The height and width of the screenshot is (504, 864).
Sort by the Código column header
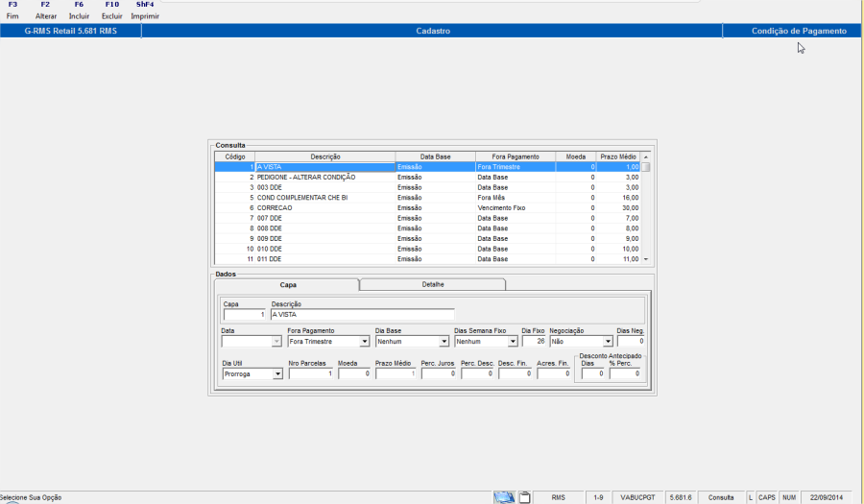point(235,157)
